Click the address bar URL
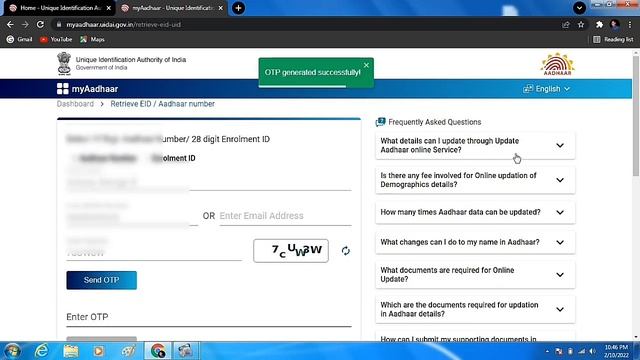Screen dimensions: 640x360 [x=124, y=24]
